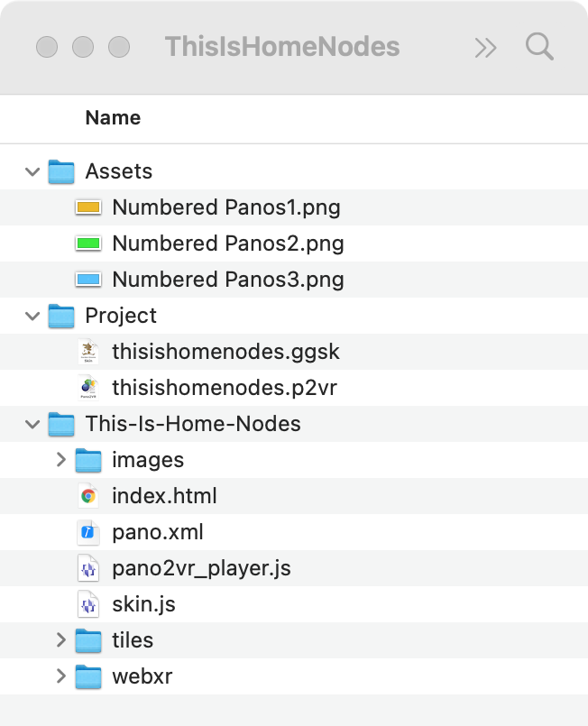Click the green thumbnail of Numbered Panos2.png

88,244
